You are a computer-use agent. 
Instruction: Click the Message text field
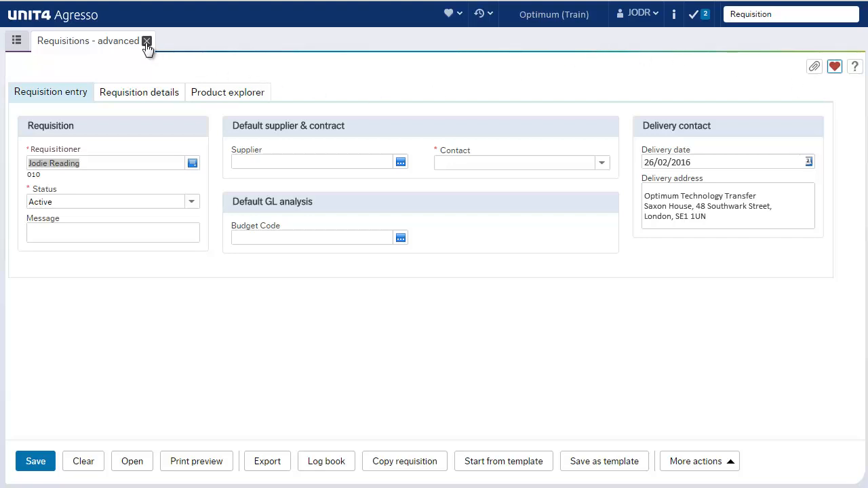(113, 232)
